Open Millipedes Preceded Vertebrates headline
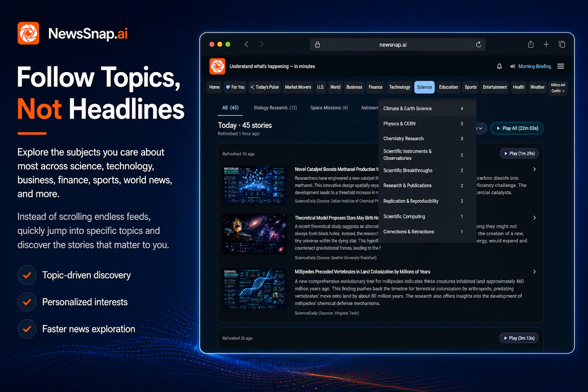The height and width of the screenshot is (392, 588). (362, 272)
